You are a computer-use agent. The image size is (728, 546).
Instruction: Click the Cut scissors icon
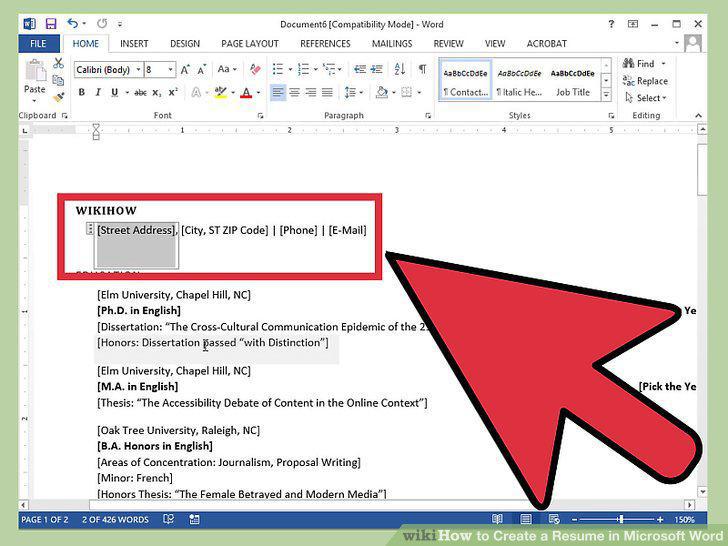(x=58, y=63)
